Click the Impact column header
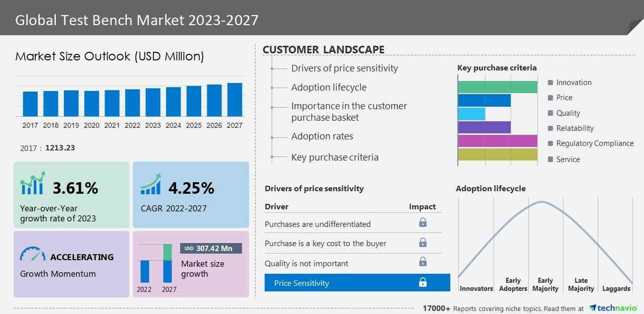Viewport: 644px width, 314px height. coord(422,207)
